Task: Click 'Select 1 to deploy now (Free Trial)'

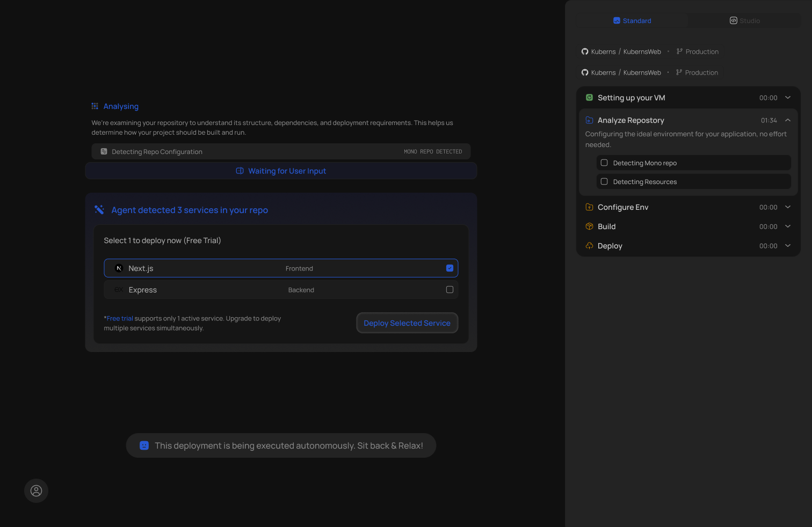Action: 162,240
